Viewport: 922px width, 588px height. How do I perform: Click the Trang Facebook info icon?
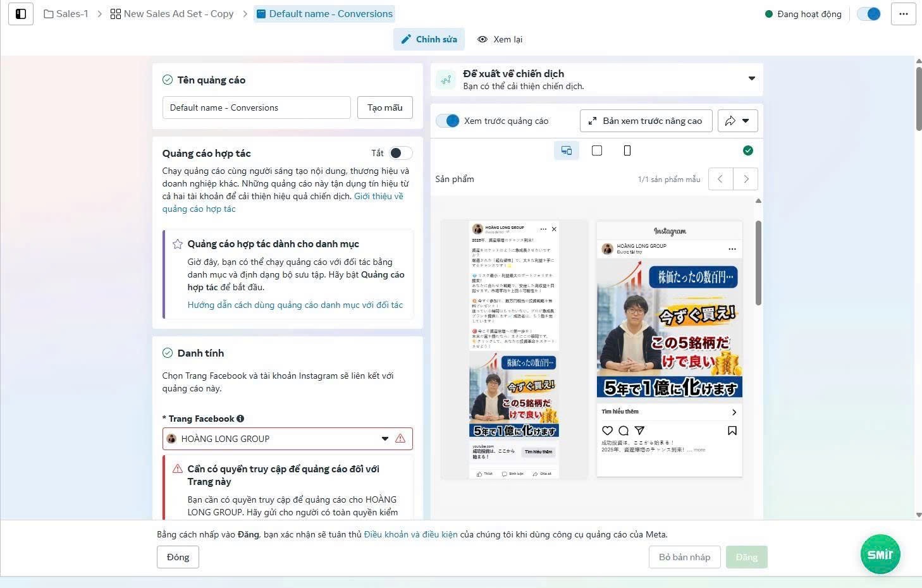240,419
